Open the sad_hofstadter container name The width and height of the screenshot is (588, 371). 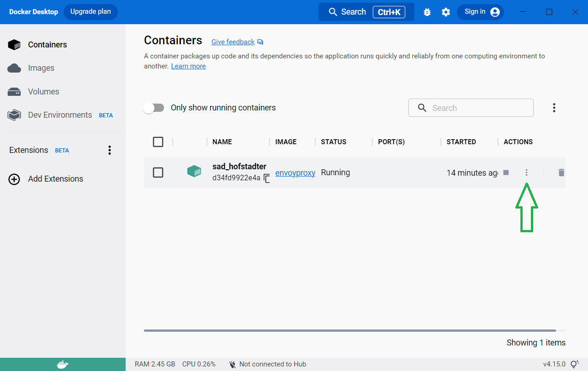(x=239, y=167)
